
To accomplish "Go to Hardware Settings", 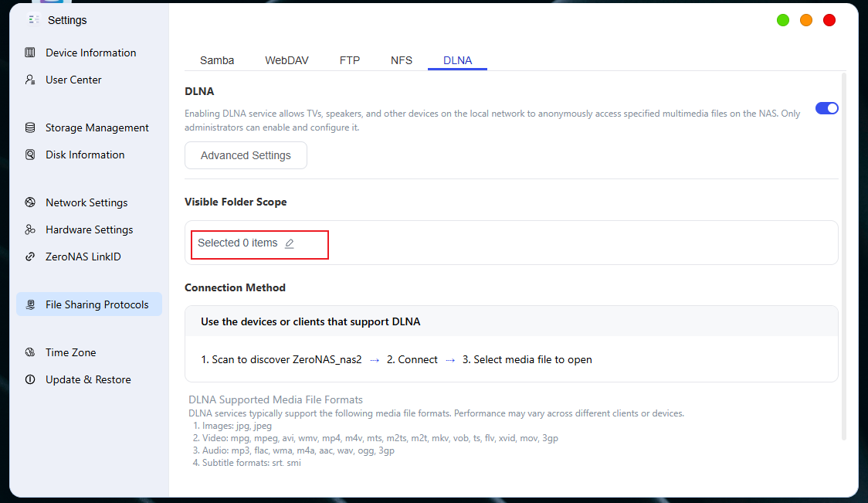I will 89,229.
